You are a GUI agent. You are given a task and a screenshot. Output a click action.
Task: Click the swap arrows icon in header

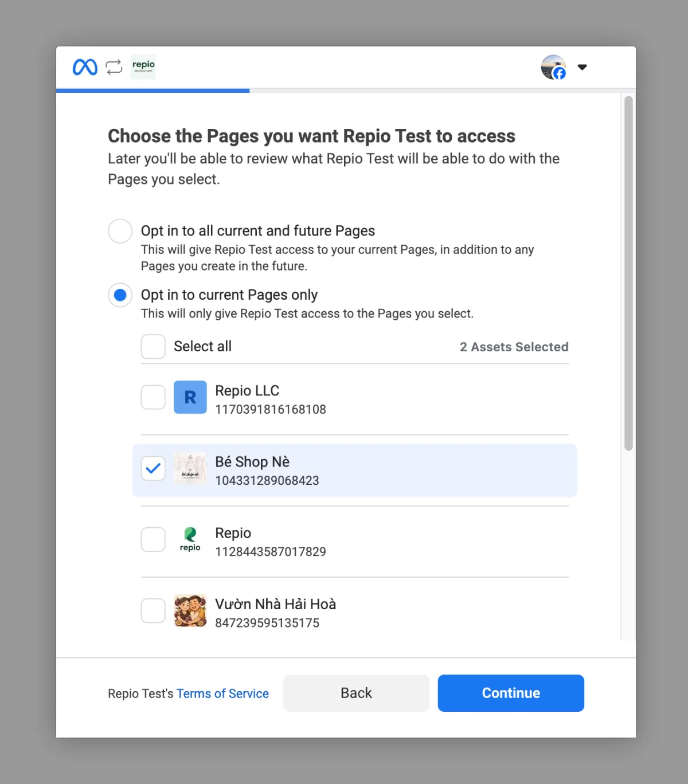pos(114,67)
